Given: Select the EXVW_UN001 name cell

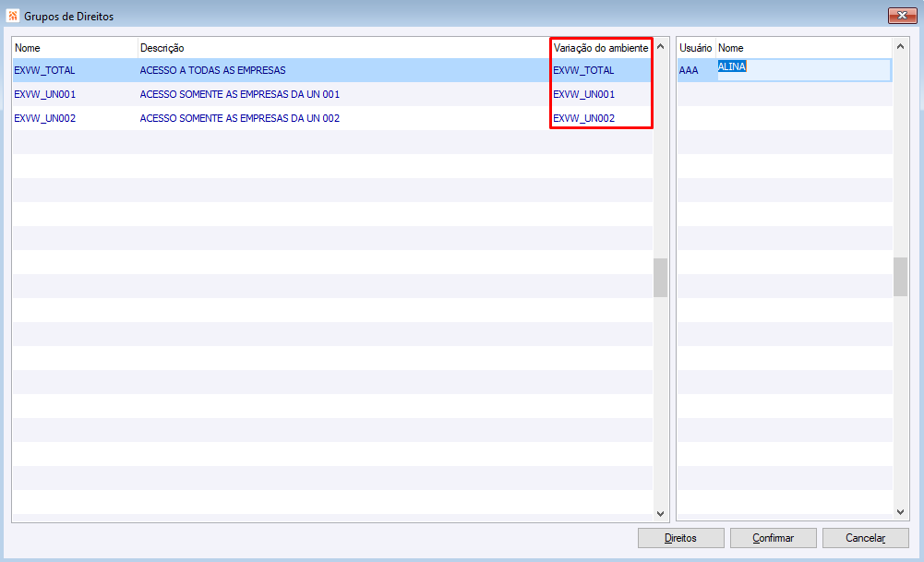Looking at the screenshot, I should pyautogui.click(x=45, y=94).
